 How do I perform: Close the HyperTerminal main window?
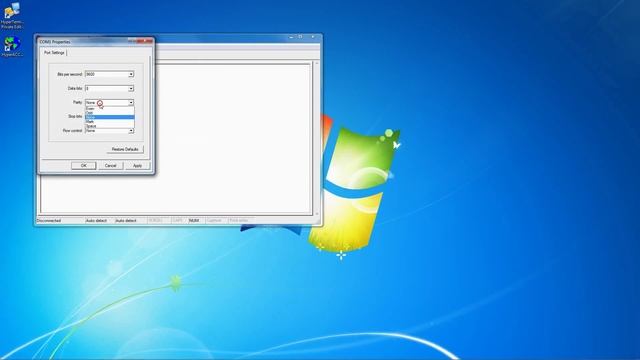pyautogui.click(x=313, y=37)
